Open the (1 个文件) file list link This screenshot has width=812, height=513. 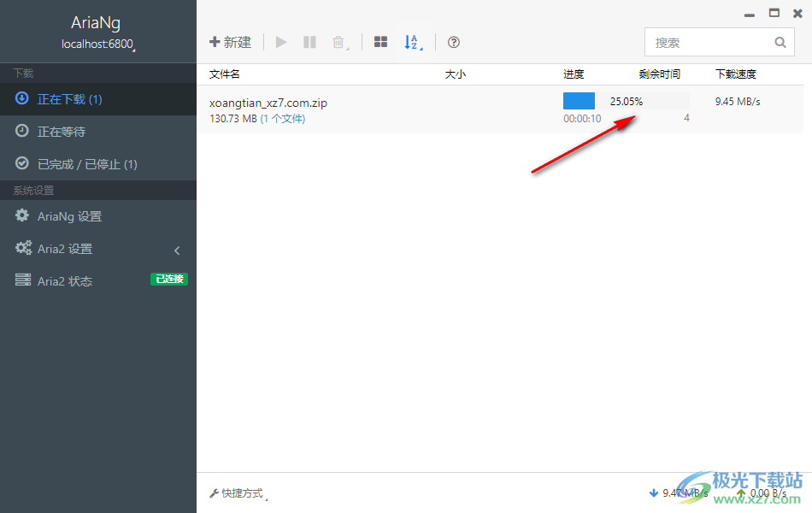pos(283,119)
